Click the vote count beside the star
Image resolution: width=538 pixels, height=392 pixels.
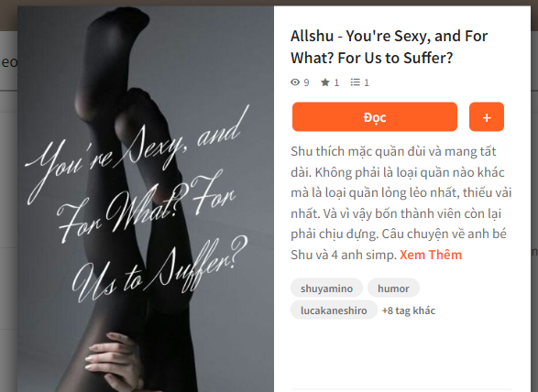(336, 82)
